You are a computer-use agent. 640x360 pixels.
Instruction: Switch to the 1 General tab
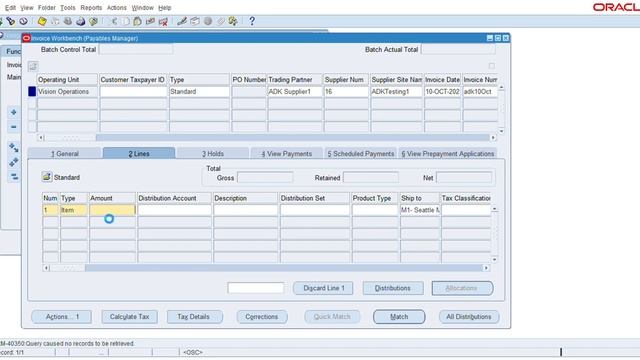pyautogui.click(x=64, y=153)
